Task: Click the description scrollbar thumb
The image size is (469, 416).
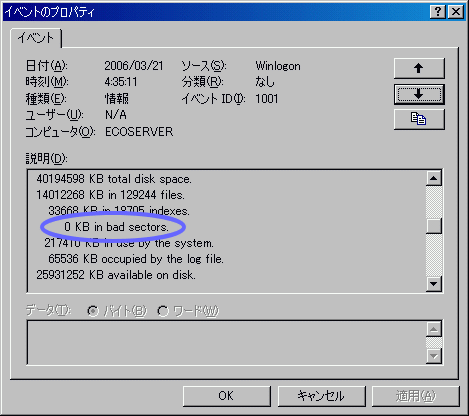Action: (x=434, y=226)
